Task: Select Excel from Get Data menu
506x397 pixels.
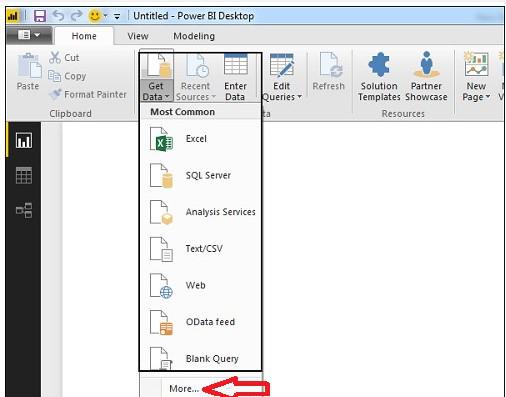Action: [200, 139]
